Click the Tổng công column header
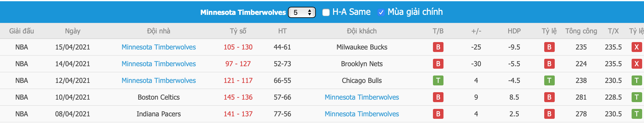 pyautogui.click(x=581, y=31)
